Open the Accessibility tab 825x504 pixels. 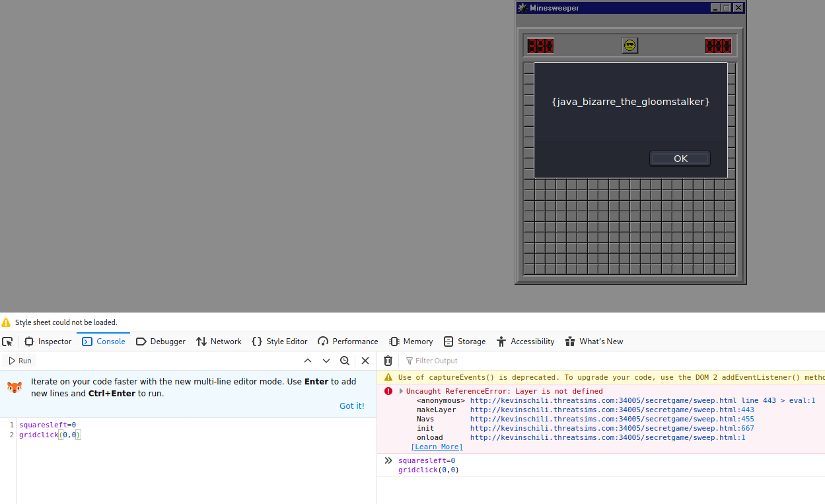tap(525, 342)
